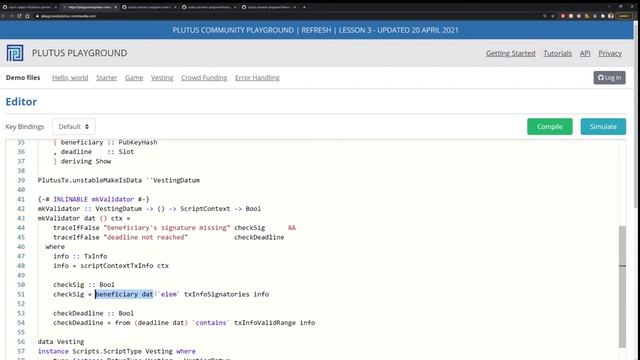Switch to the first GitHub browser tab
640x360 pixels.
(29, 7)
